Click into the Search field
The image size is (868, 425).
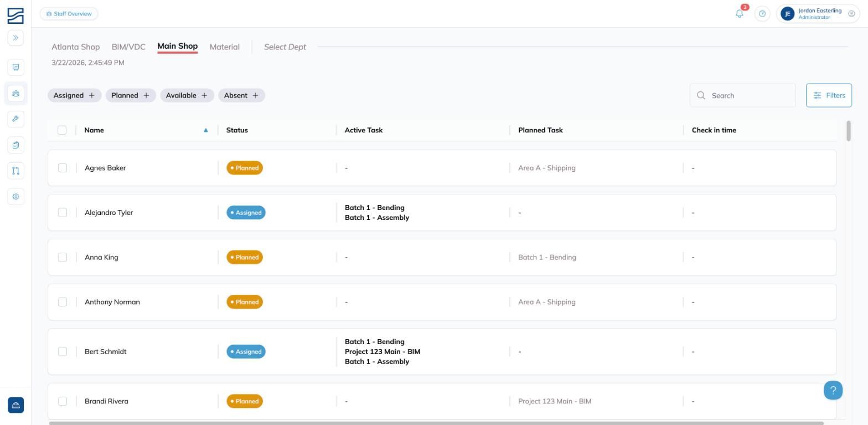(743, 95)
